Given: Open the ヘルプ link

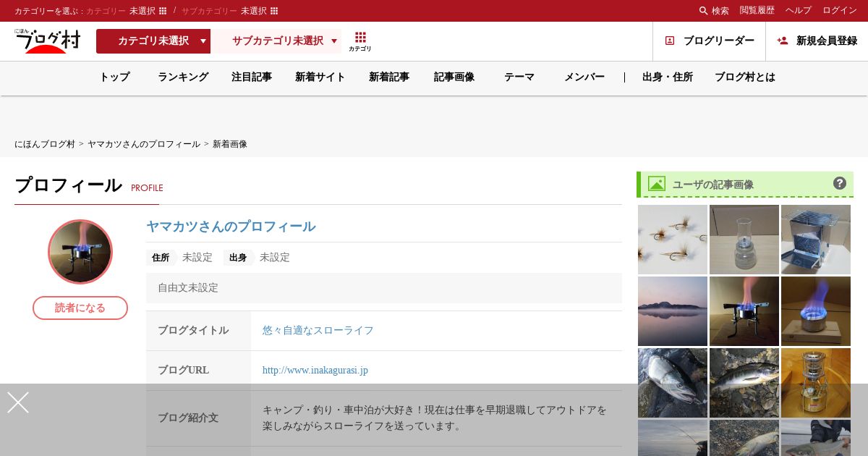Looking at the screenshot, I should click(799, 10).
